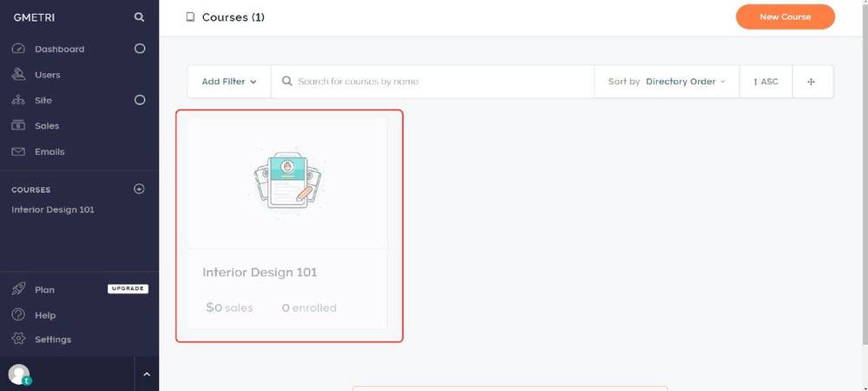This screenshot has height=391, width=868.
Task: Open the Site menu item
Action: 43,100
